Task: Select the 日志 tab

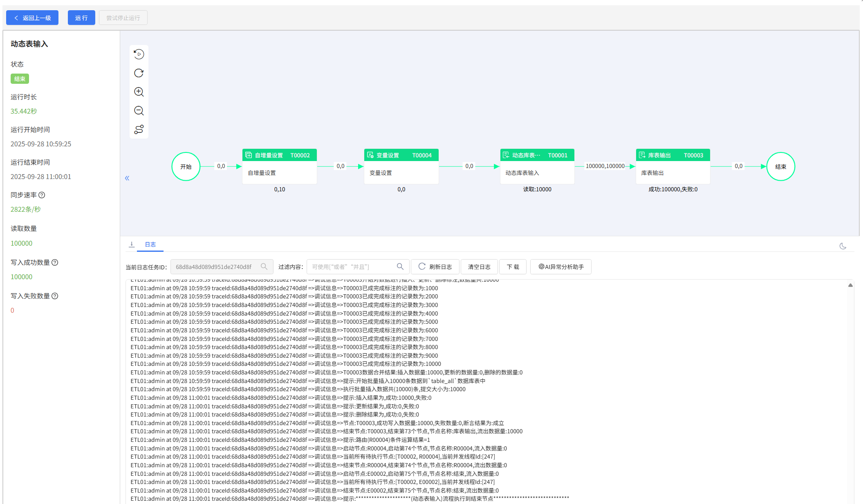Action: pyautogui.click(x=150, y=244)
